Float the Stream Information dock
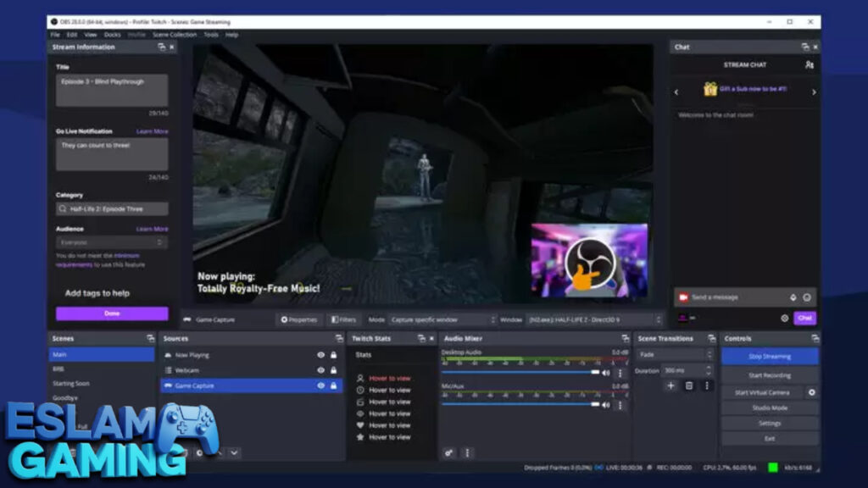 [162, 47]
